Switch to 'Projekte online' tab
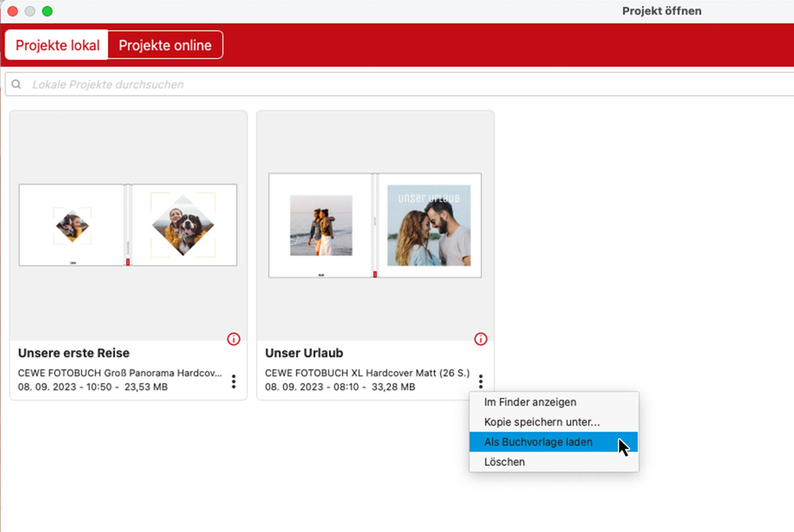The image size is (794, 532). 166,45
